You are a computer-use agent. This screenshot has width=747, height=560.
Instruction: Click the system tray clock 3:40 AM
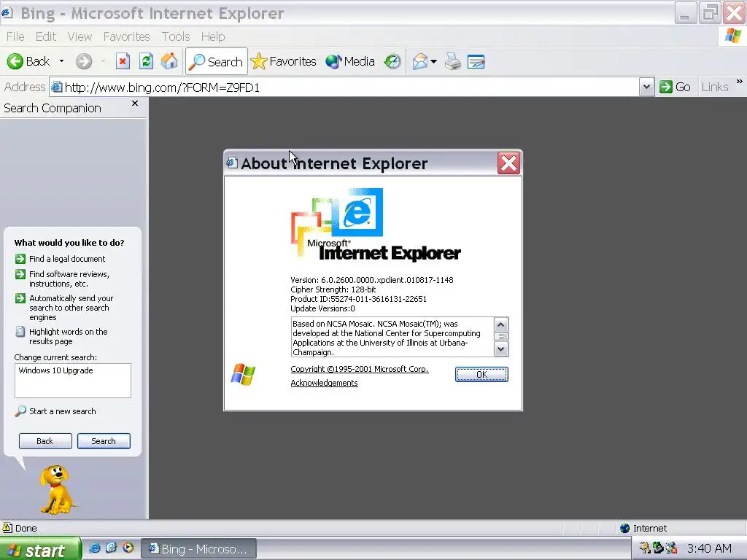tap(709, 548)
